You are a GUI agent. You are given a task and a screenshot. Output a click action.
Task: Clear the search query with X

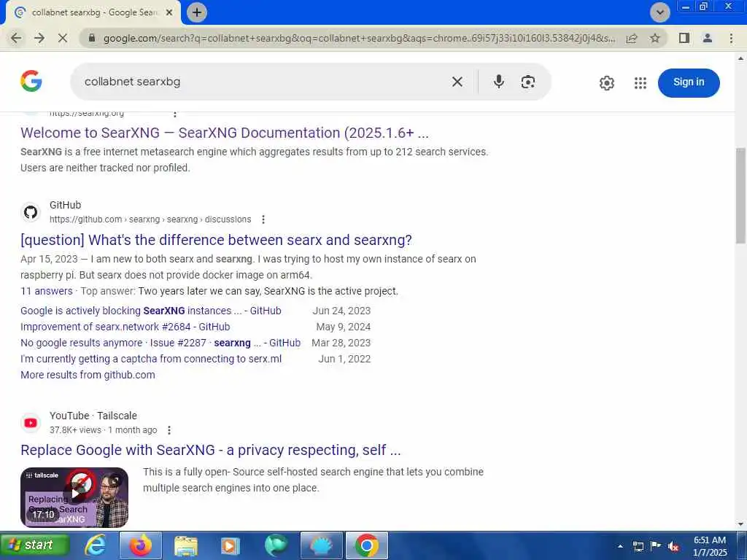(x=457, y=82)
